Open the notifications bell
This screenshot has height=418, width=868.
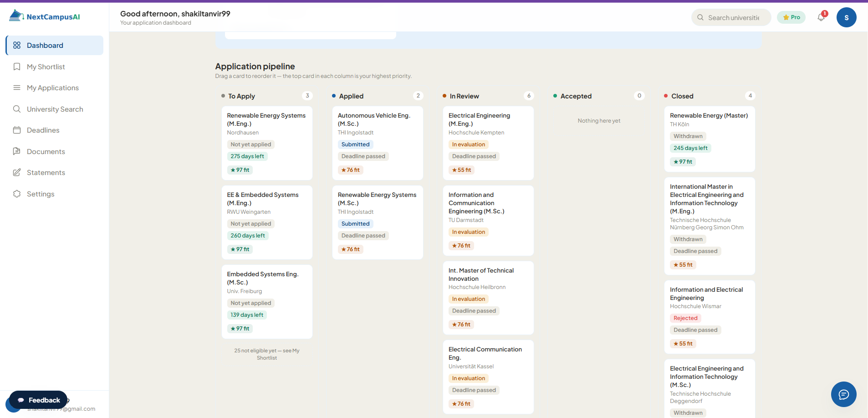pyautogui.click(x=821, y=17)
